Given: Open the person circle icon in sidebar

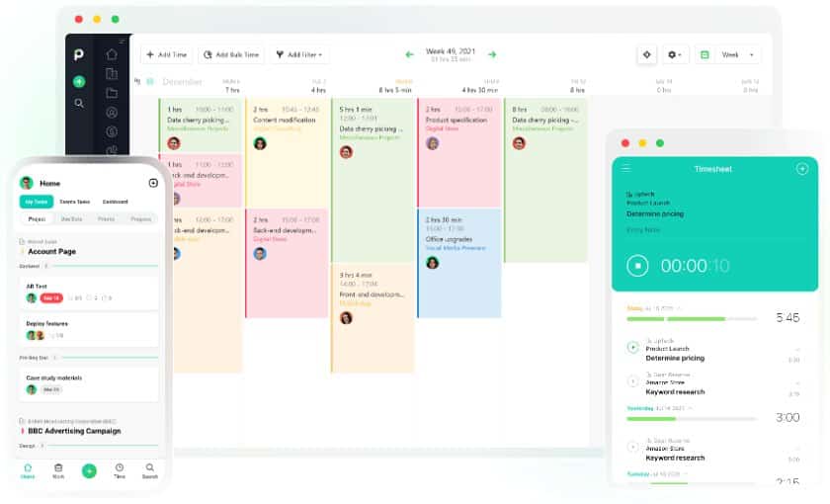Looking at the screenshot, I should point(112,113).
